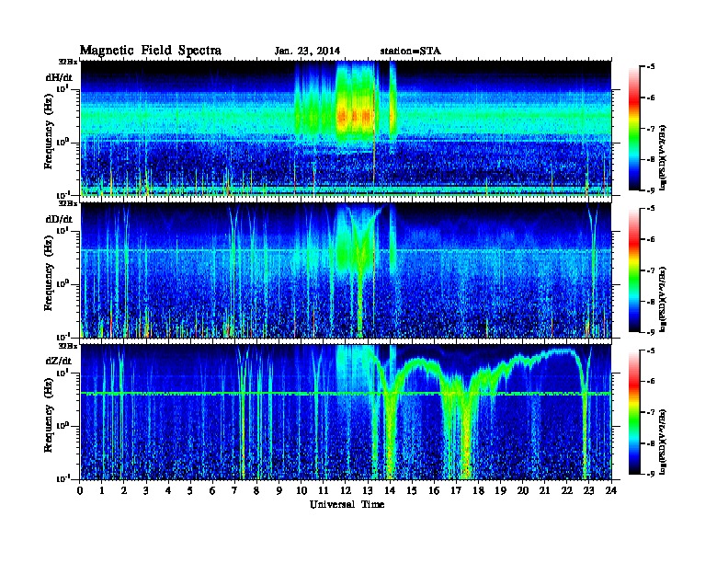Click the "32 Hz" top tick of dH/dt panel

[x=67, y=61]
